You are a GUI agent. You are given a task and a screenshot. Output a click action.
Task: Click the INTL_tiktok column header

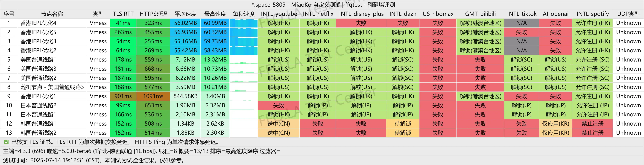click(x=522, y=14)
